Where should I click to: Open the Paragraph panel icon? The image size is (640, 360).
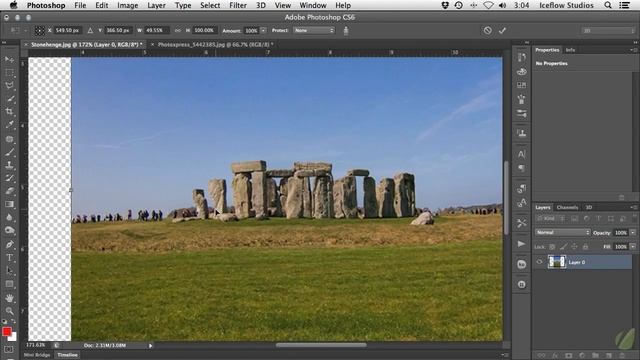coord(521,168)
